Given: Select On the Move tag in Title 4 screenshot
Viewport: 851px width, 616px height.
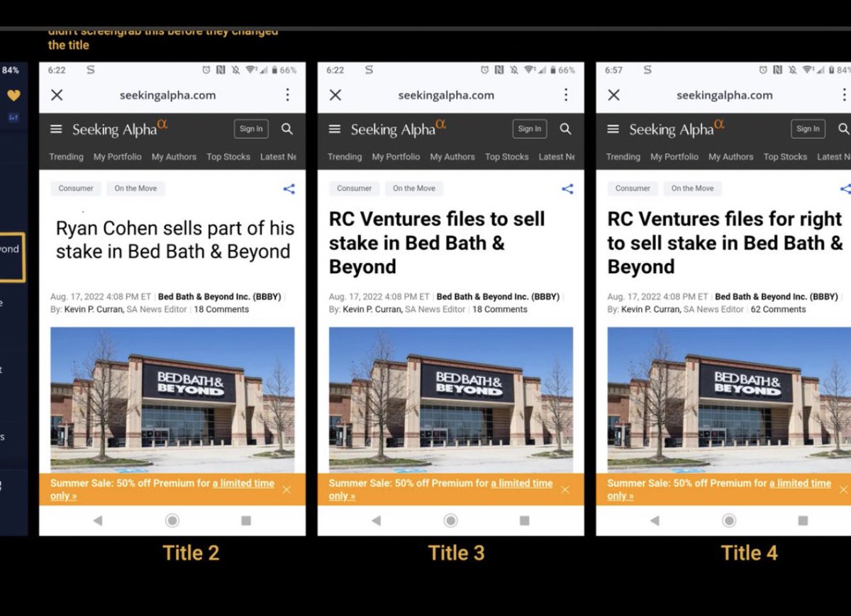Looking at the screenshot, I should (693, 189).
